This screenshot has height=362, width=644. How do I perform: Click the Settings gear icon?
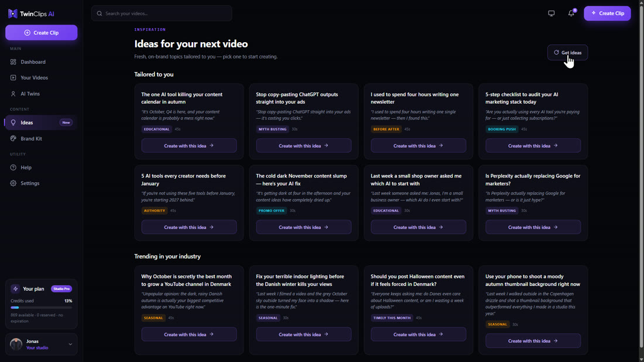click(x=13, y=183)
